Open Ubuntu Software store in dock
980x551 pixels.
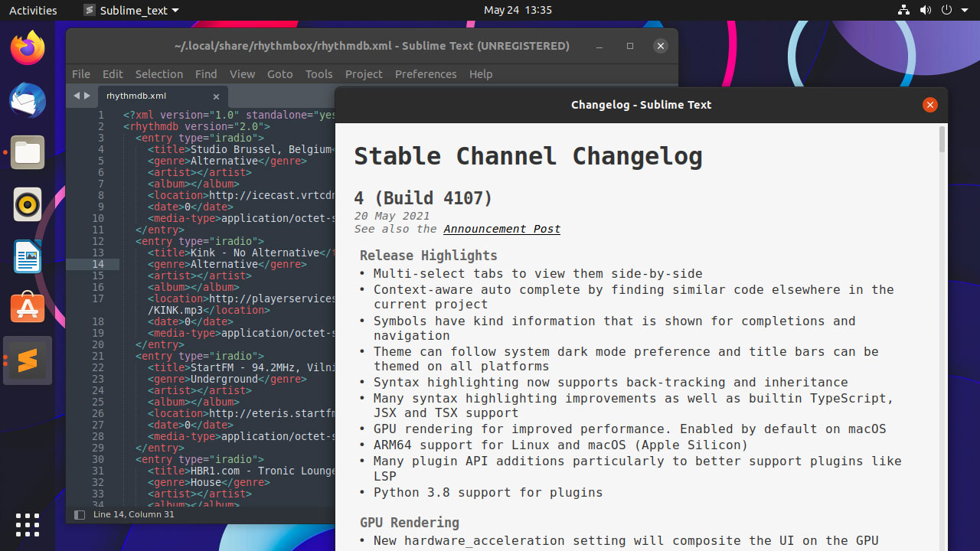28,308
